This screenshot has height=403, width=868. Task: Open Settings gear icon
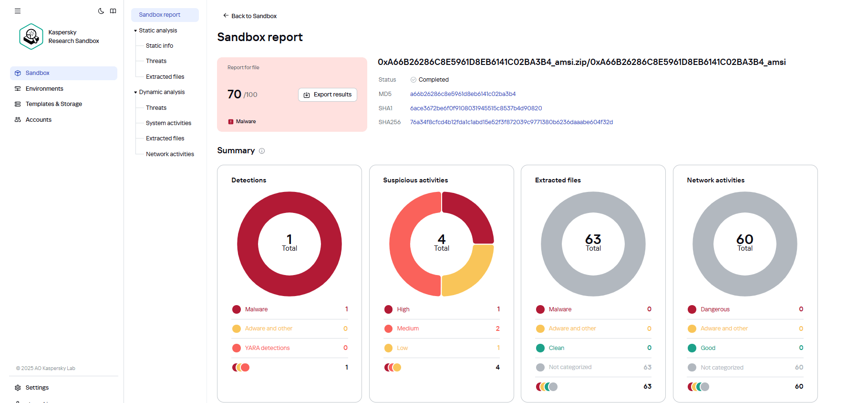(x=18, y=388)
